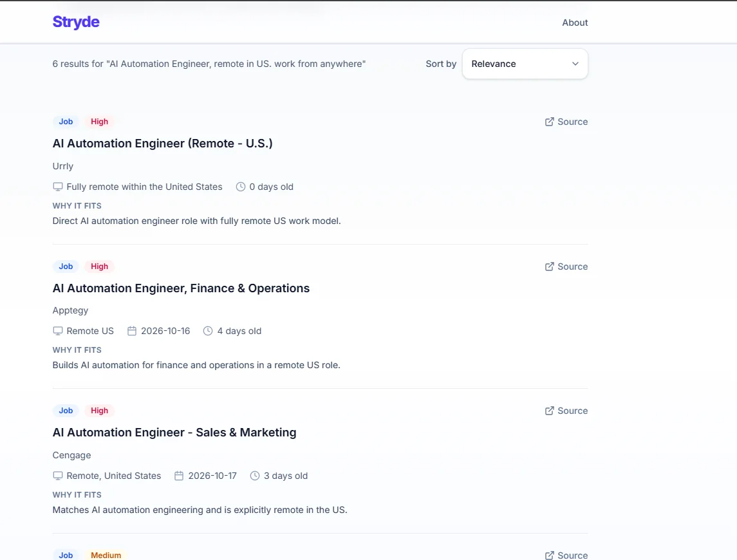Viewport: 737px width, 560px height.
Task: Open AI Automation Engineer - Sales & Marketing listing
Action: point(174,433)
